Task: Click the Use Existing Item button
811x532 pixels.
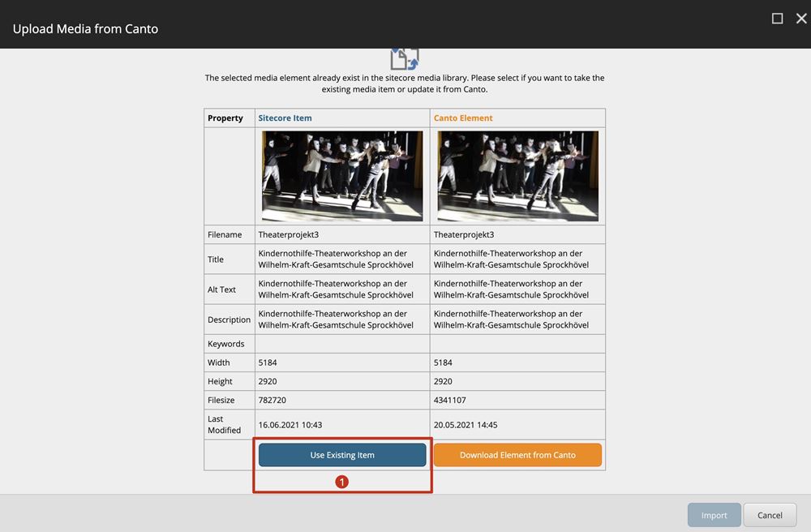Action: tap(342, 455)
